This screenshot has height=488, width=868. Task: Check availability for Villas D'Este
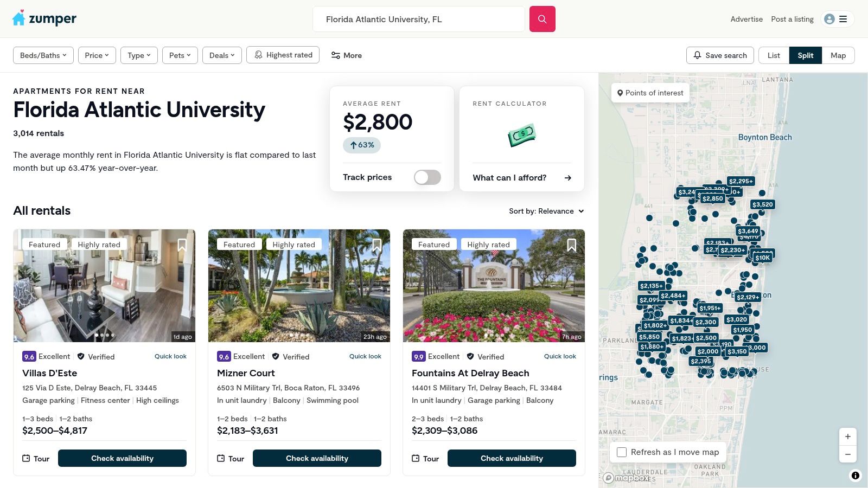[x=122, y=458]
